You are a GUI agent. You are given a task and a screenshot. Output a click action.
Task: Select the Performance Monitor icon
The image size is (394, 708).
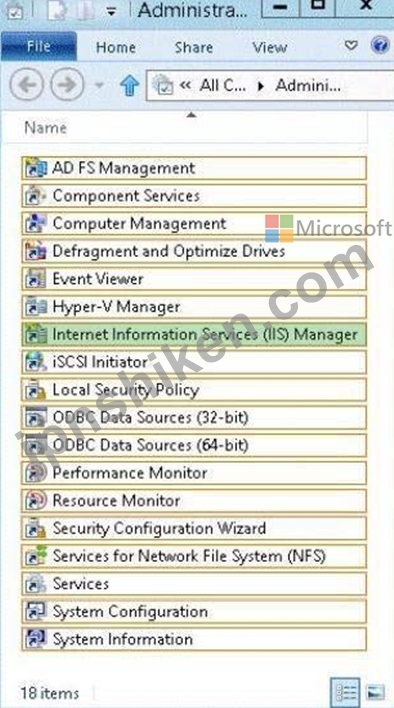tap(35, 473)
